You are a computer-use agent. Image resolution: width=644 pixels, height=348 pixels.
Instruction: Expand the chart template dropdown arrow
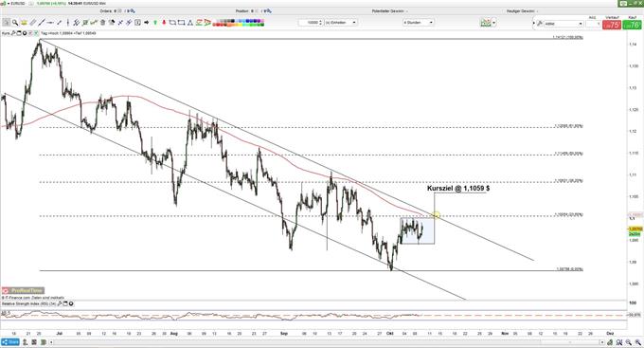494,23
